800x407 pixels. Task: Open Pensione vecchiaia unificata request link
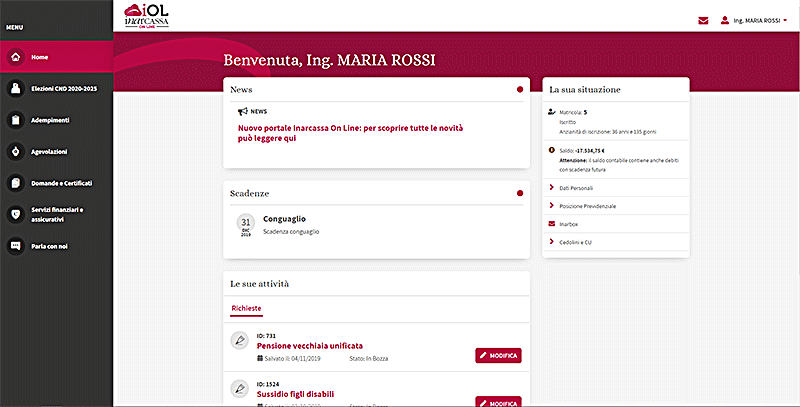[x=309, y=345]
